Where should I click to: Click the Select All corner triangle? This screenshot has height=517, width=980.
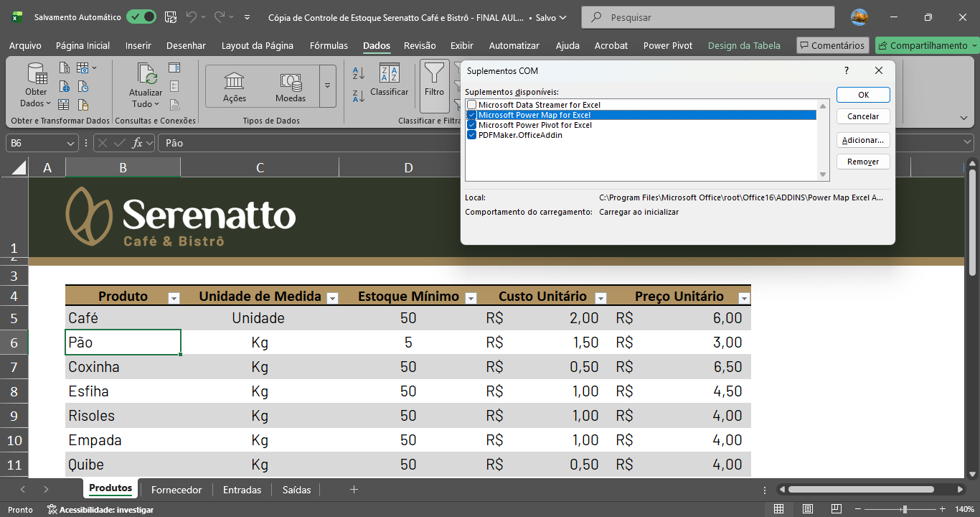pos(18,167)
